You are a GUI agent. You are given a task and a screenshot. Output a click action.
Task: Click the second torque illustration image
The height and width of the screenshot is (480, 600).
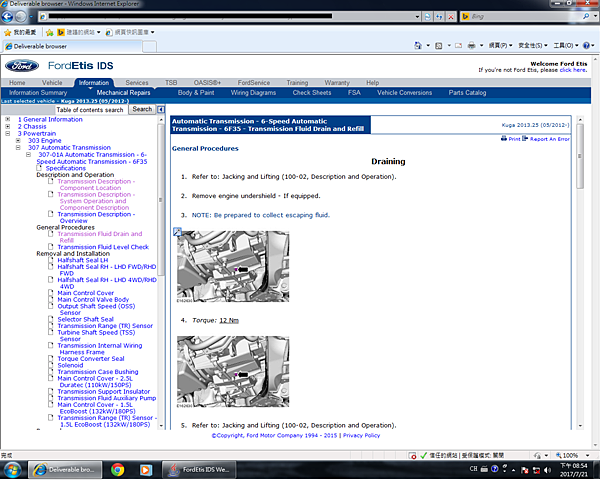coord(233,372)
